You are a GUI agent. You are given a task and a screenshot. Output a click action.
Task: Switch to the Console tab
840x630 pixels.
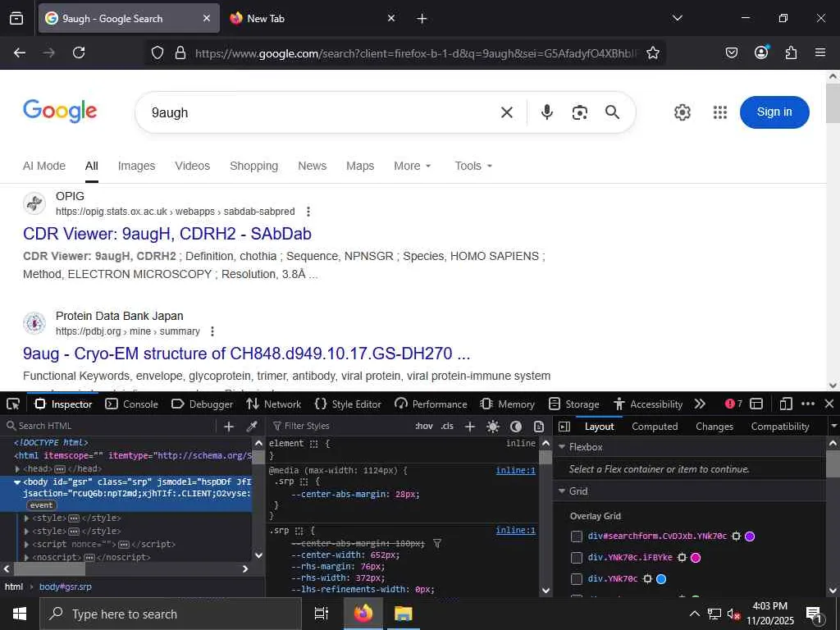point(132,404)
